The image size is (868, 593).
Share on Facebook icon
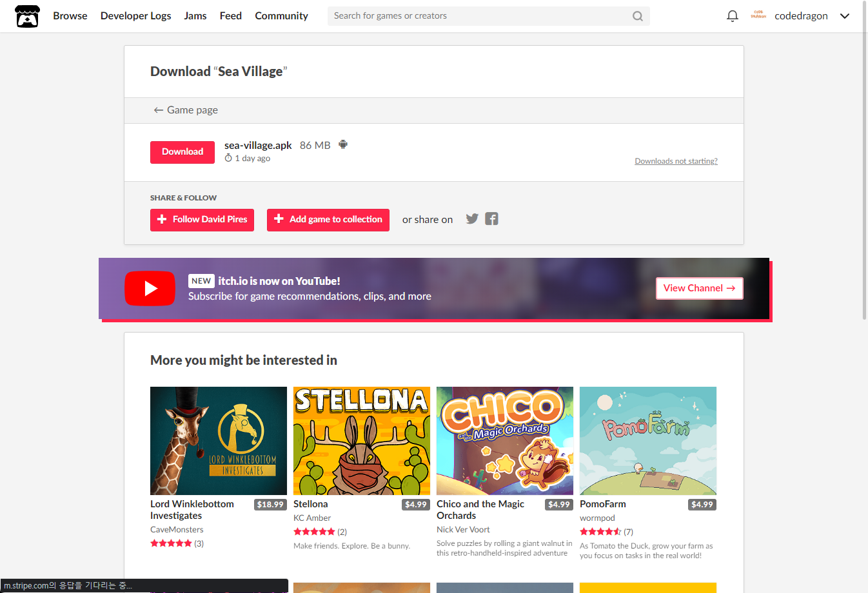tap(491, 219)
